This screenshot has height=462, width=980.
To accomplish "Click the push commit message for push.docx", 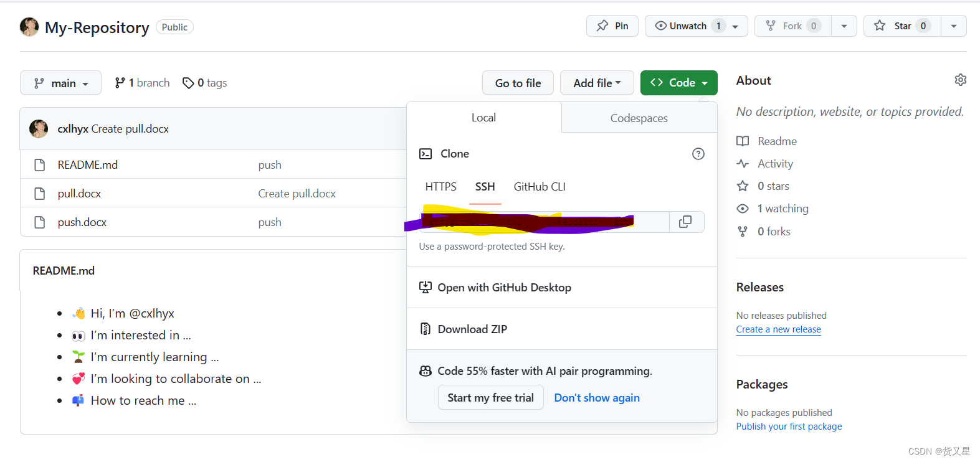I will tap(270, 222).
